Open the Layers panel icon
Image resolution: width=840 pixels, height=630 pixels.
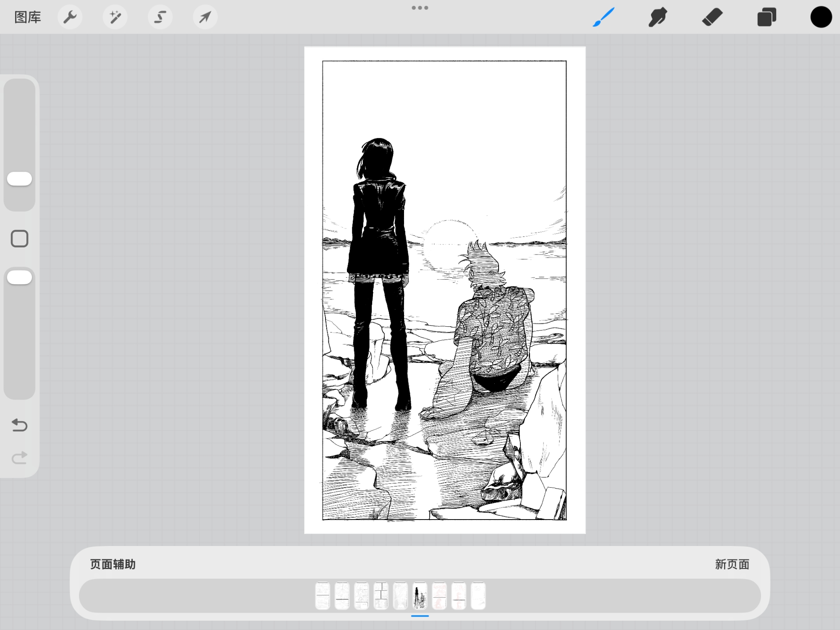766,17
